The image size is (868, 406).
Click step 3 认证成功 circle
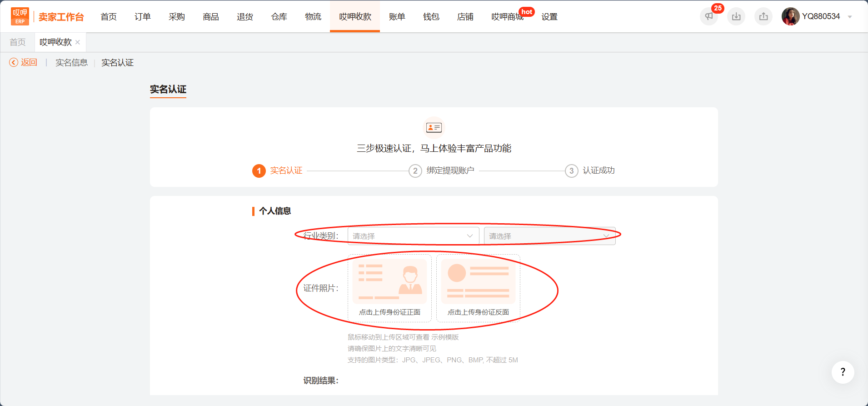click(572, 171)
